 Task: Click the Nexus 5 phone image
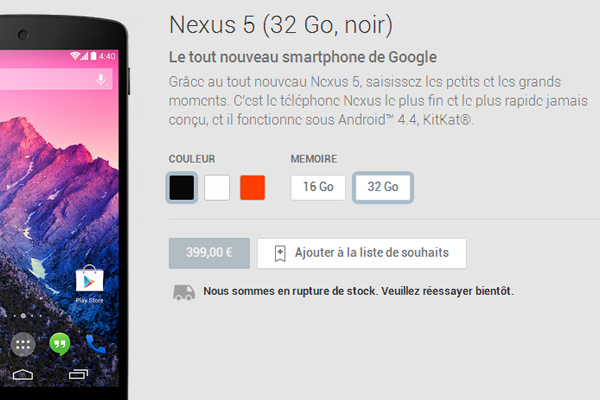tap(64, 207)
